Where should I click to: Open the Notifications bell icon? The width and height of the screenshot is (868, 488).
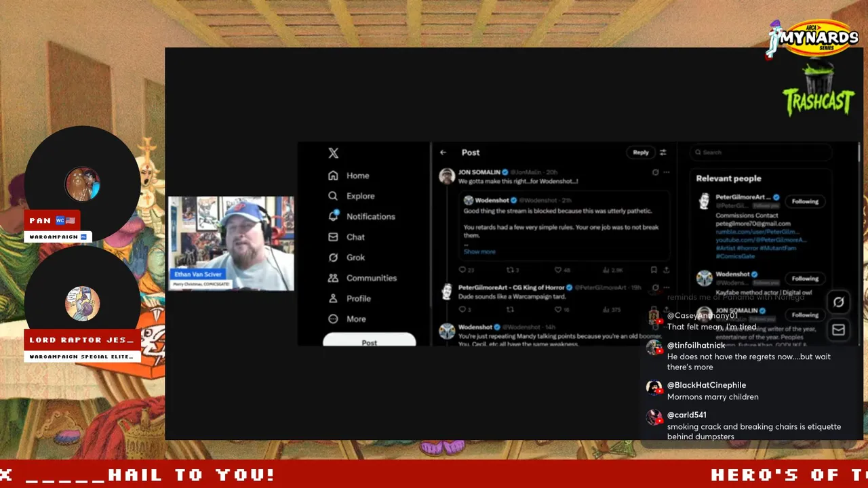(333, 216)
